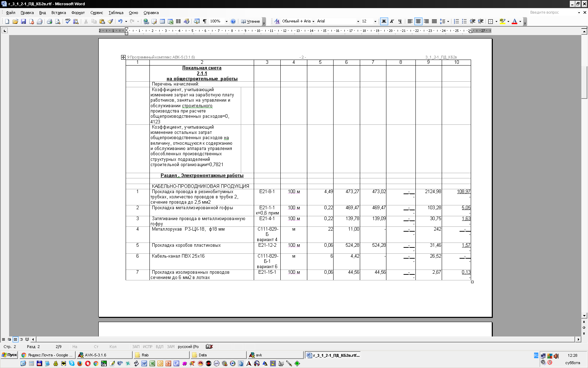Apply bulleted list formatting

(x=464, y=21)
